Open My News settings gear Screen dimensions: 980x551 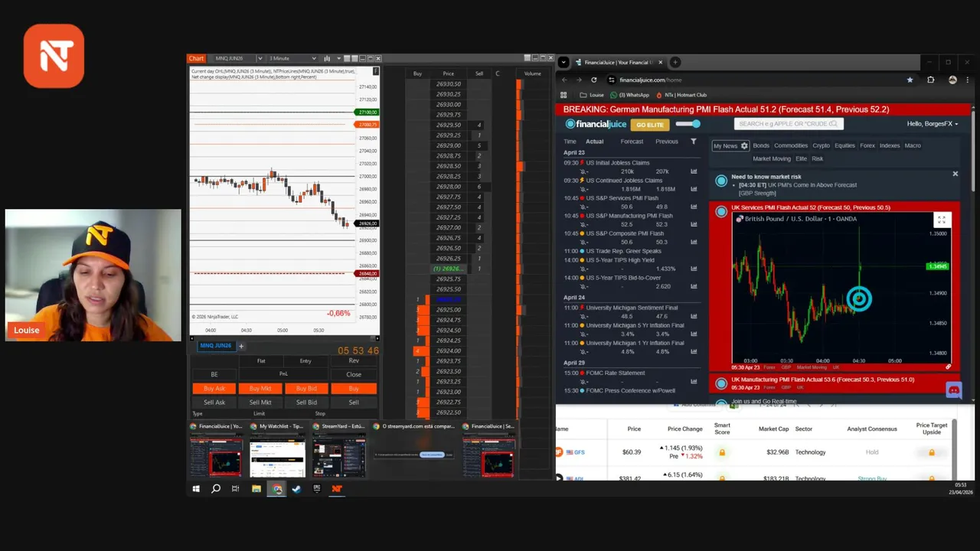tap(744, 145)
